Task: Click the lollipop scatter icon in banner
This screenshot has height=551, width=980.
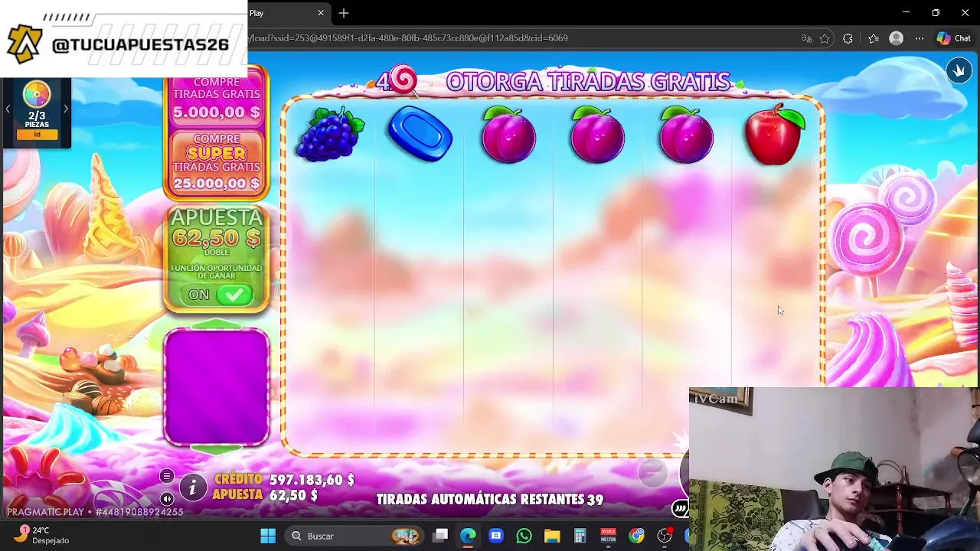Action: 403,80
